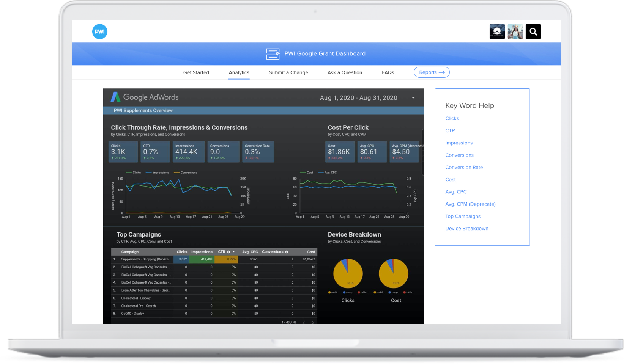Open the dark profile avatar thumbnail
Screen dimensions: 624x364
(x=497, y=31)
